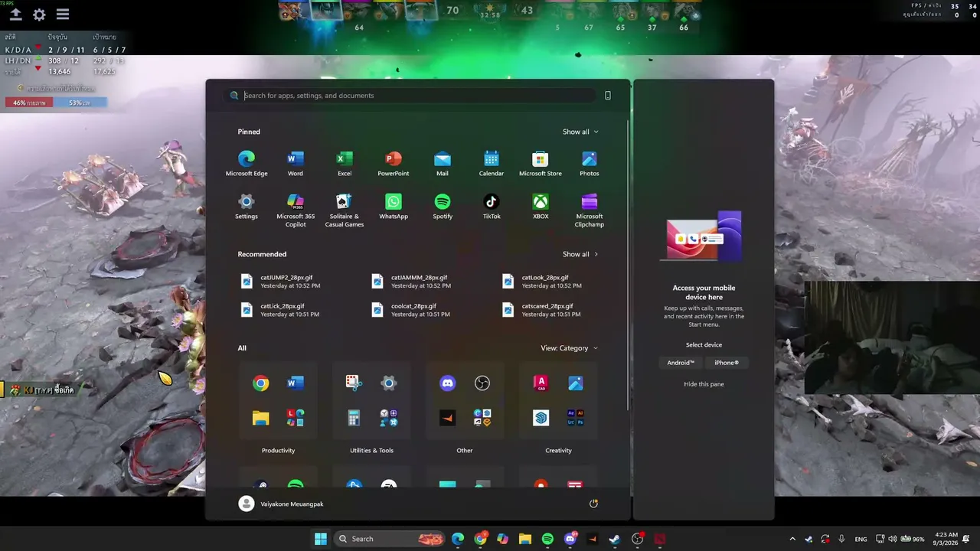Open Steam from the taskbar

[x=614, y=539]
